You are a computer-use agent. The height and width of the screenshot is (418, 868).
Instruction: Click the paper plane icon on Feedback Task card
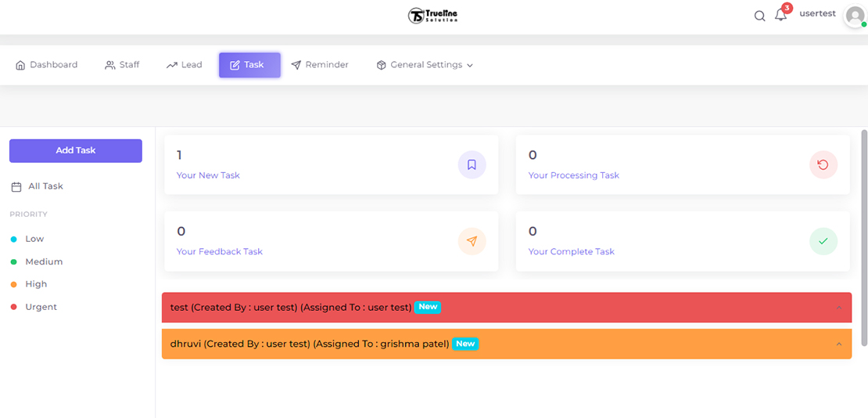click(x=472, y=241)
